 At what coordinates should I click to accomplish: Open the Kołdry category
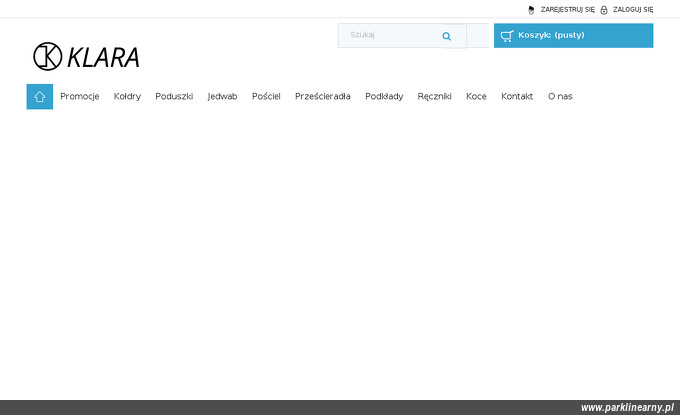point(127,96)
